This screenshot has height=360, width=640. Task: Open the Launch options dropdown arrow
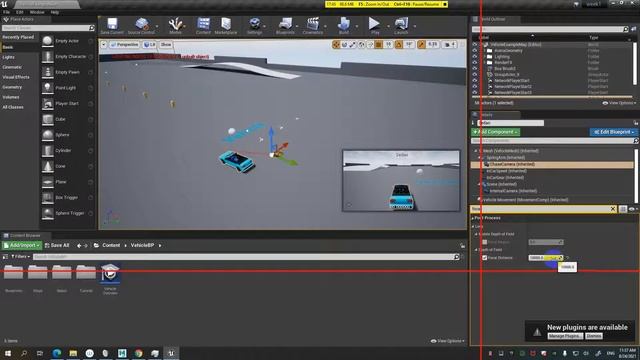point(415,26)
